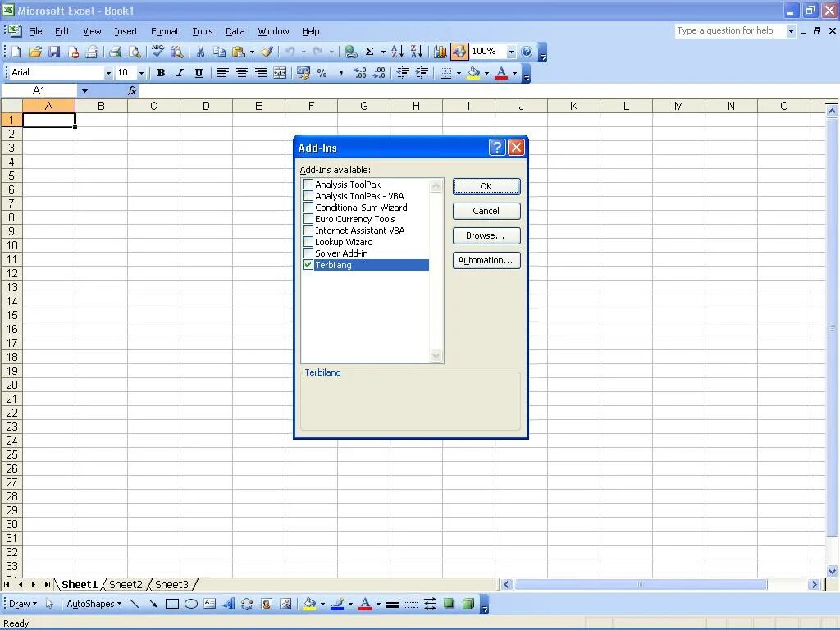Apply the Fill Color paint bucket swatch

(x=473, y=73)
